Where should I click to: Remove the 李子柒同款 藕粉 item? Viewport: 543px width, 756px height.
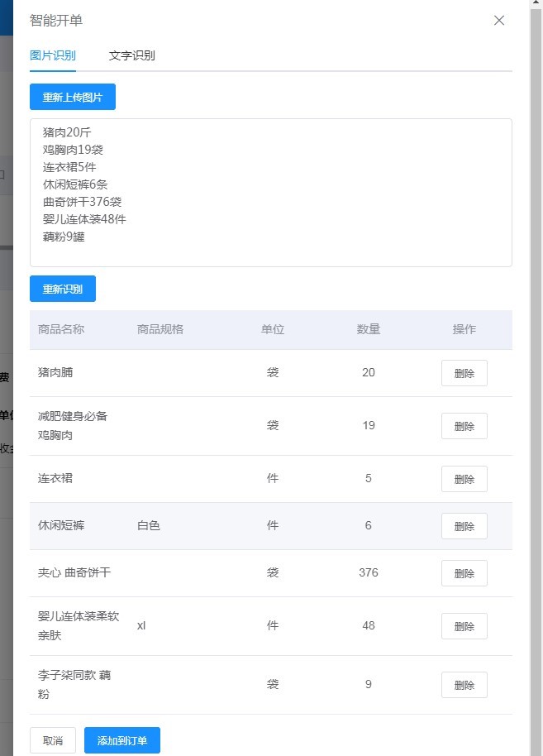click(x=464, y=685)
